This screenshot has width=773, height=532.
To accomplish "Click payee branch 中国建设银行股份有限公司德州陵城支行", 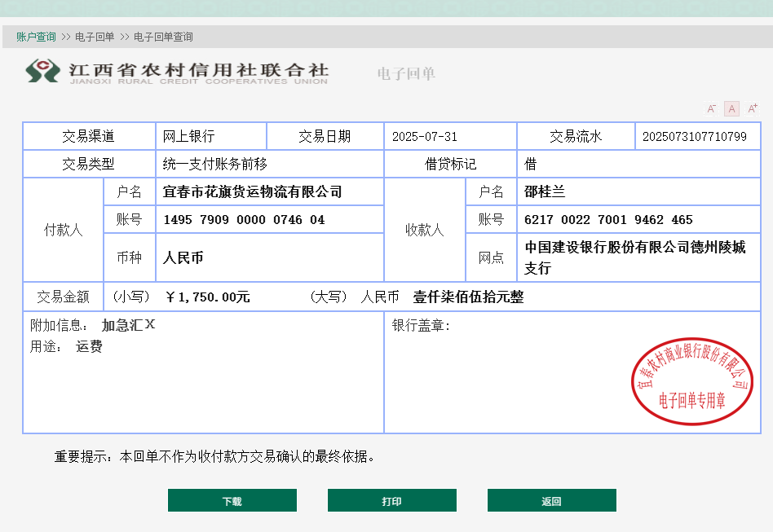I will coord(635,257).
